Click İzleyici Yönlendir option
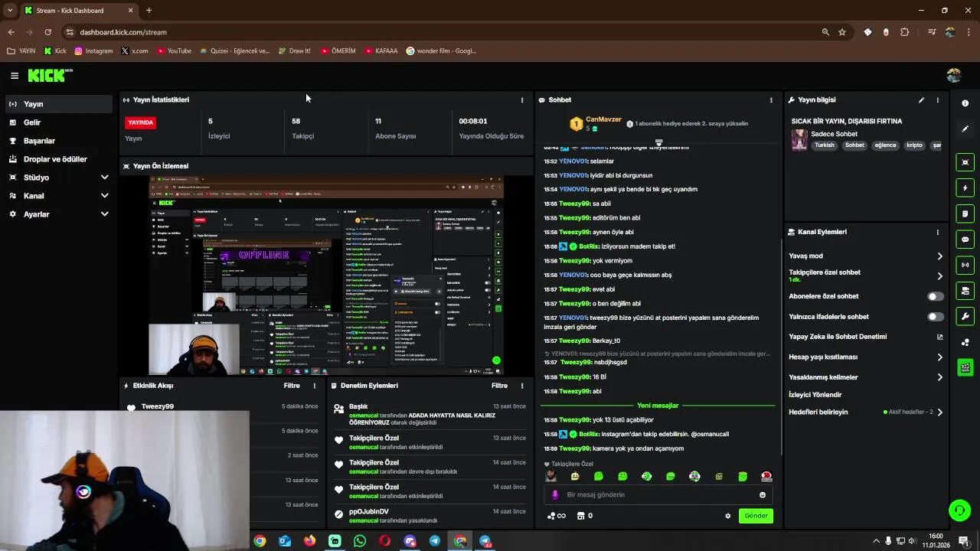The height and width of the screenshot is (551, 980). 815,395
